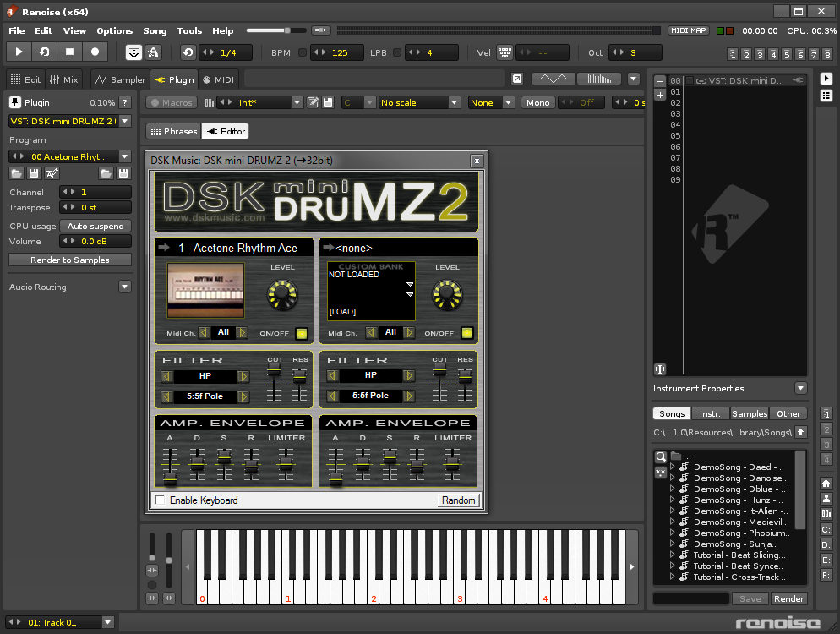Screen dimensions: 840x634
Task: Expand the DemoSong - Daed tree item
Action: [x=673, y=467]
